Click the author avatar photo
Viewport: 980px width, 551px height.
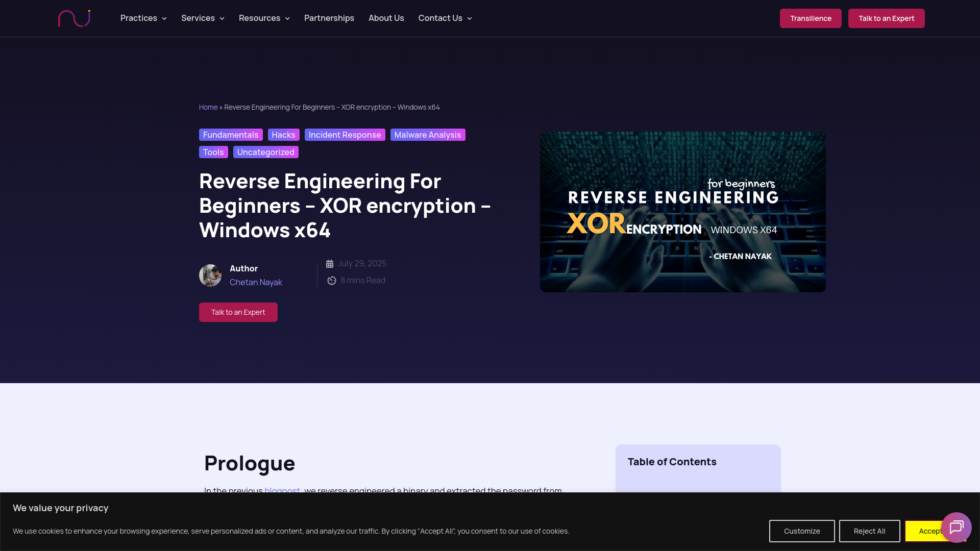click(210, 275)
